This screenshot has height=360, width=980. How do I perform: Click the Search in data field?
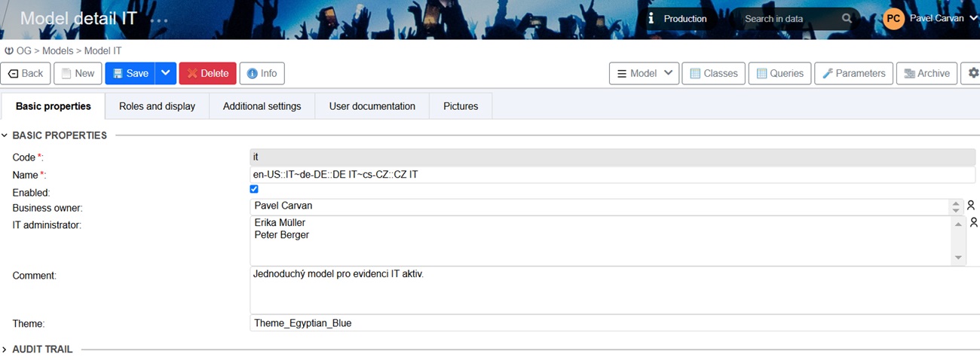click(788, 19)
